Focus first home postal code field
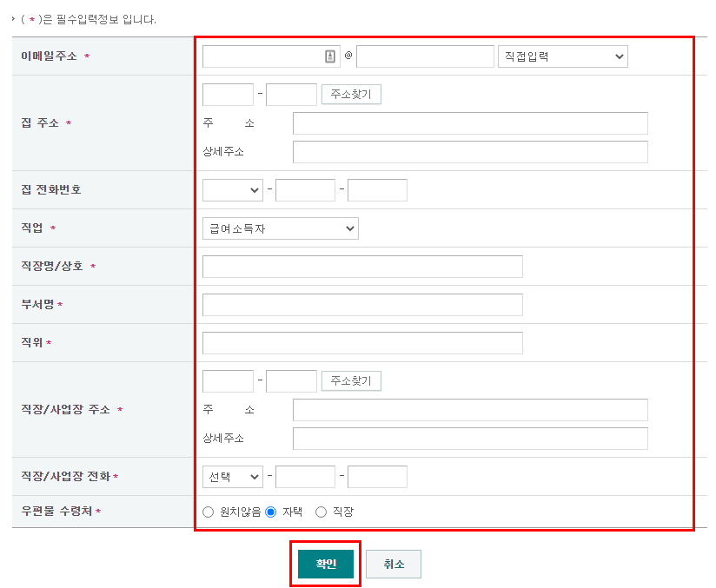Screen dimensions: 716x588 228,95
